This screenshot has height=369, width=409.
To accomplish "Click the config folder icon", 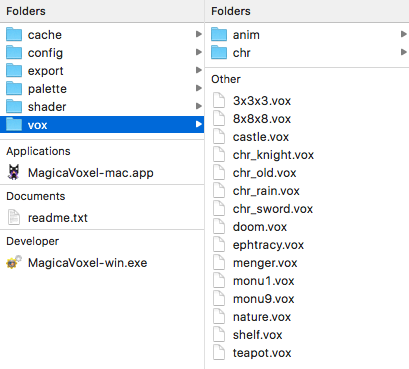I will tap(14, 52).
